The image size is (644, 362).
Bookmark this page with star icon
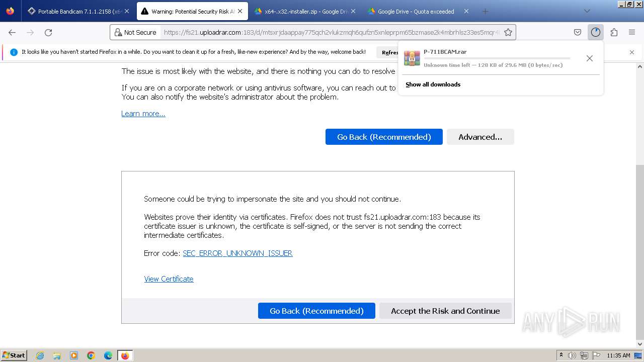(508, 32)
